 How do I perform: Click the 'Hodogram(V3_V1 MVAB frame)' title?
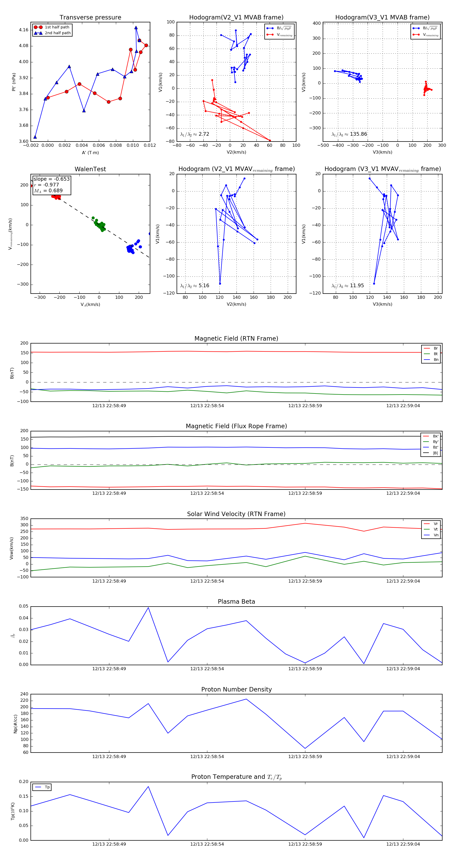[382, 17]
